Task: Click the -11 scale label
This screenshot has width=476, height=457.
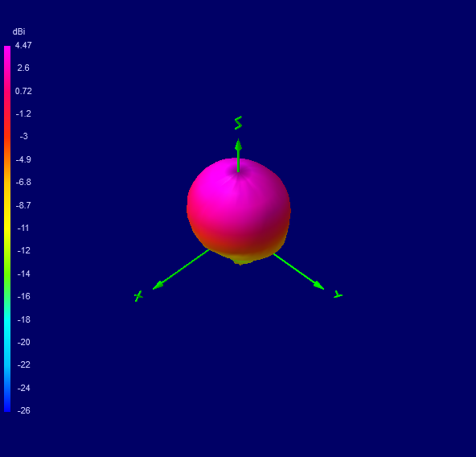Action: (23, 228)
